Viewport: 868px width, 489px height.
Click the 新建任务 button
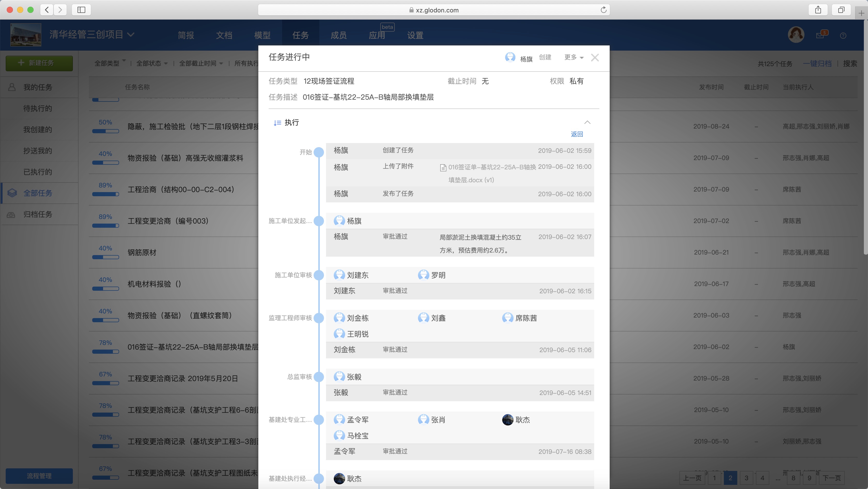[x=39, y=63]
